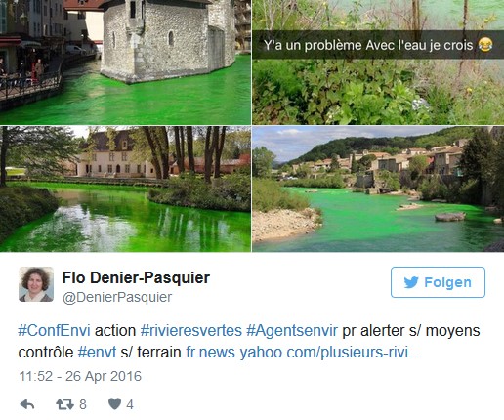Follow the fr.news.yahoo.com article link

(304, 353)
